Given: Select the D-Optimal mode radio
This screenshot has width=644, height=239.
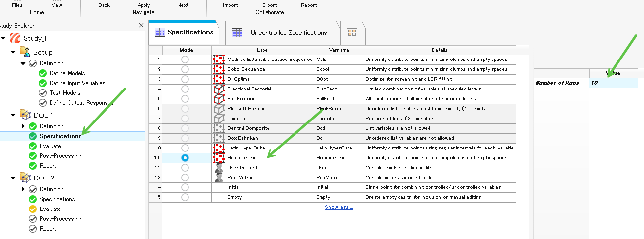Looking at the screenshot, I should [185, 79].
